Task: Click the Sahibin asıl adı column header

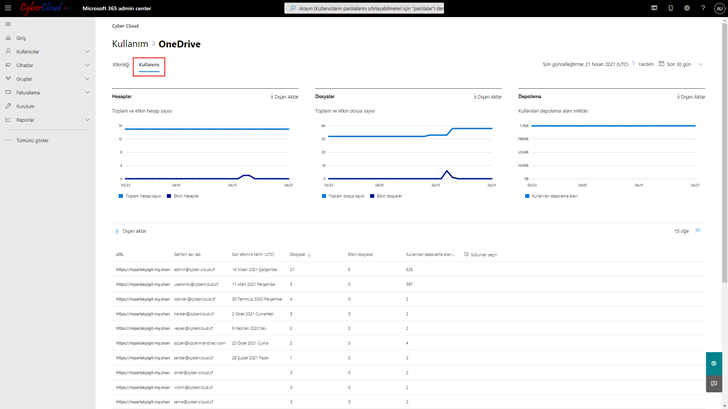Action: click(187, 254)
